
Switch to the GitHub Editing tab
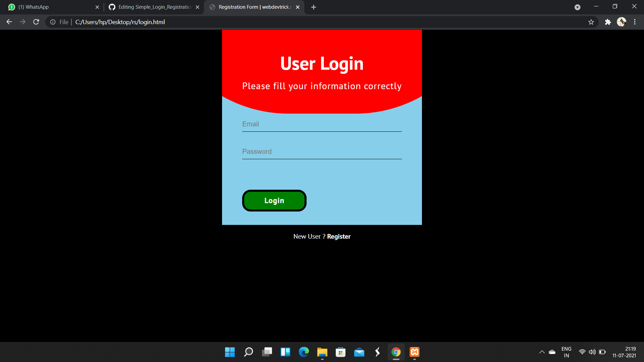153,7
